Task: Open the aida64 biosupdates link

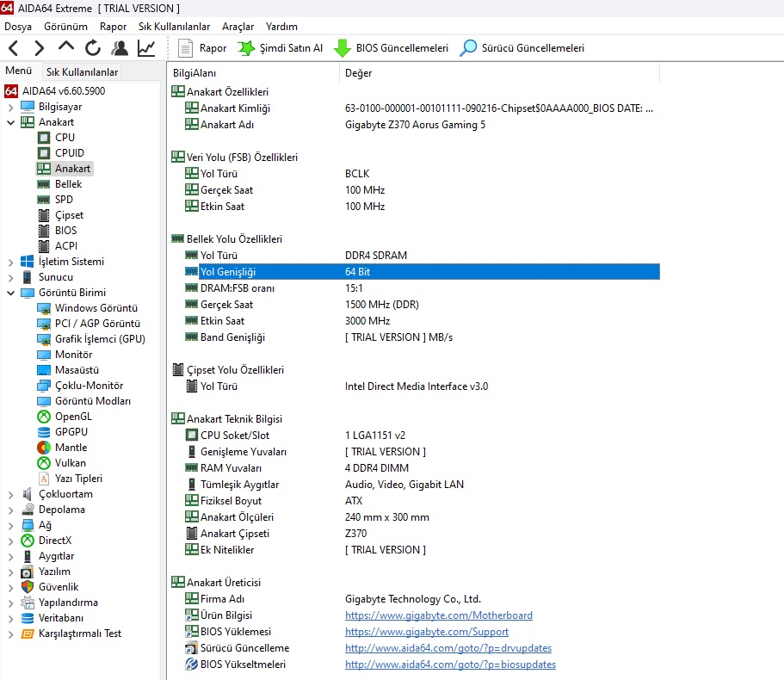Action: tap(450, 665)
